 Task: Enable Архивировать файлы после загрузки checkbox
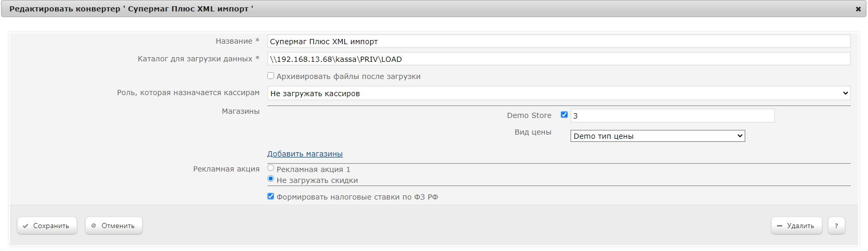(x=270, y=76)
